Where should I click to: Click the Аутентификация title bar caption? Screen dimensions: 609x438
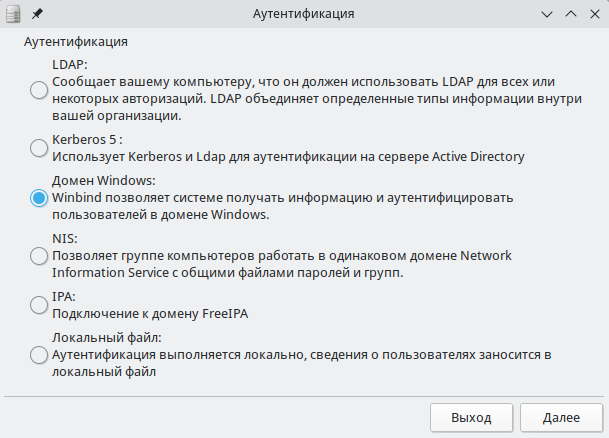[x=304, y=15]
